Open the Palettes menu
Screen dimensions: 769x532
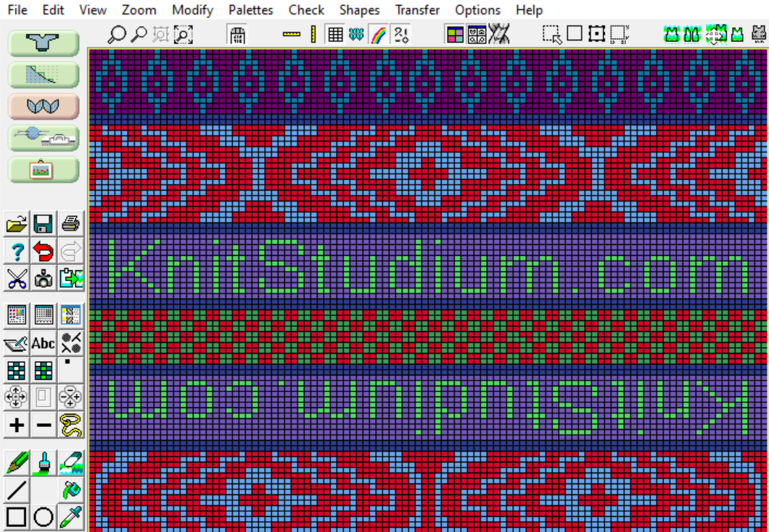pos(250,10)
